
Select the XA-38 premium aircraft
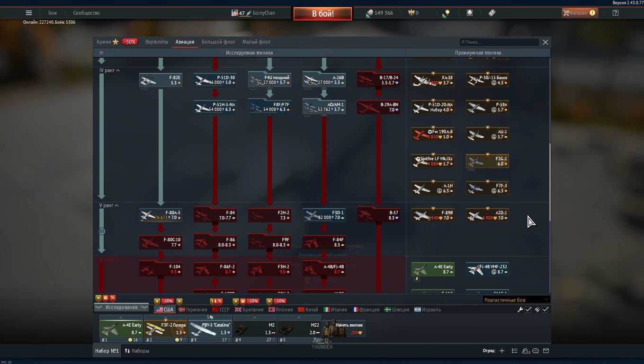(x=433, y=80)
